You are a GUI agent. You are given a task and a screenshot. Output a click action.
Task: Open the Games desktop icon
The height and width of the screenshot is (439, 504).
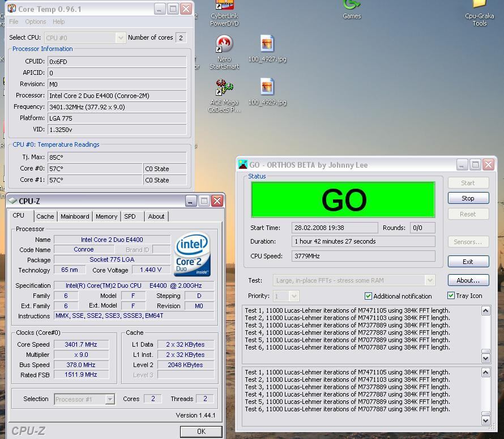(352, 10)
